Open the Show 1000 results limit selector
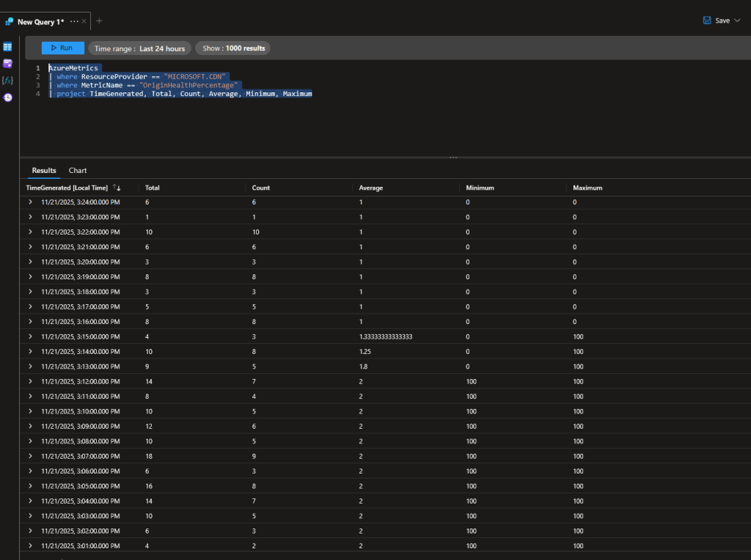The image size is (751, 560). 234,48
